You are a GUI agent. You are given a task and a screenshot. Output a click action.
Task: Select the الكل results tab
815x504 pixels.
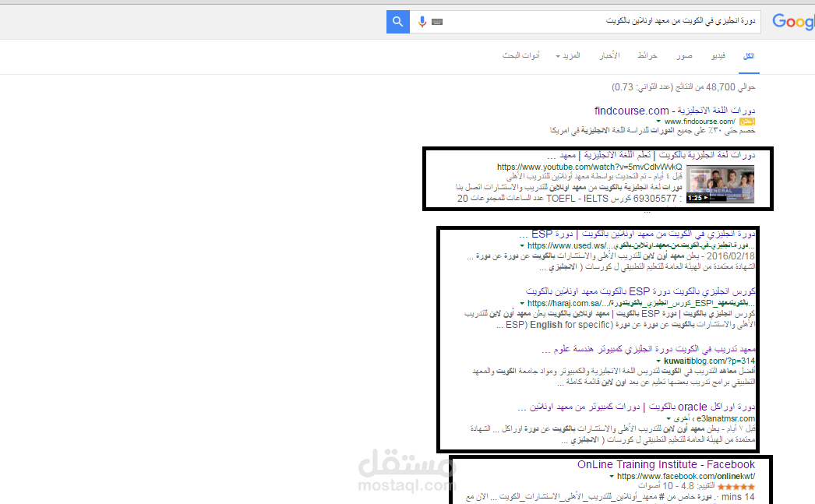749,56
